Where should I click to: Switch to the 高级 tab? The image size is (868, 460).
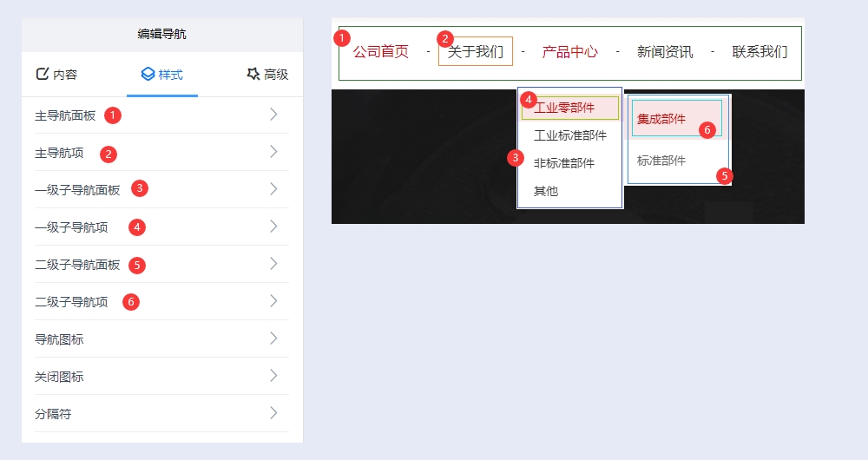[267, 75]
